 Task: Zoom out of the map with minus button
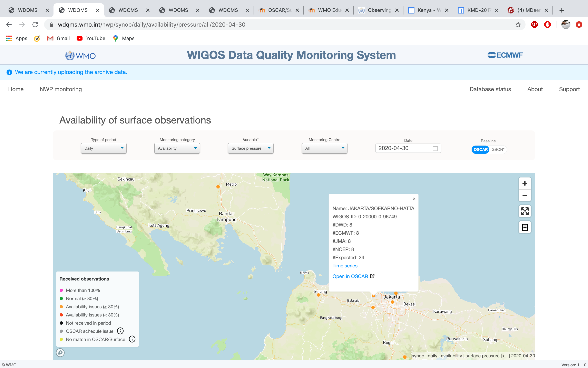click(x=525, y=195)
